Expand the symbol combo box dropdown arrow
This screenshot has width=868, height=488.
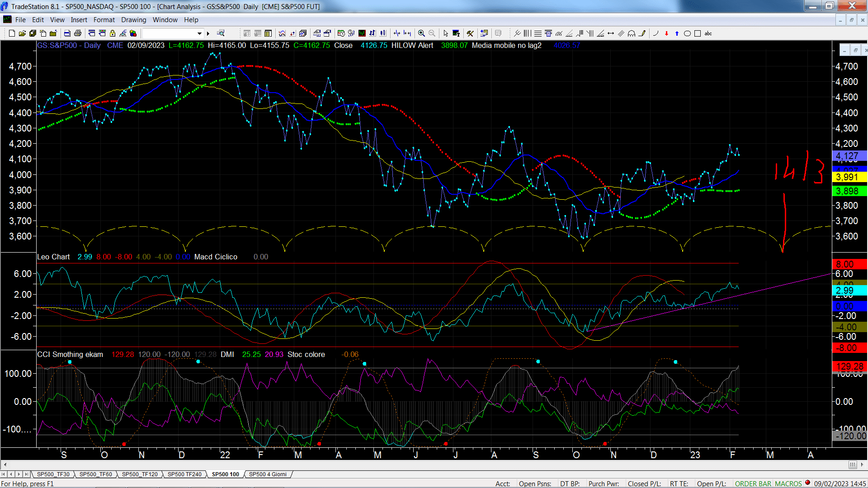click(199, 33)
